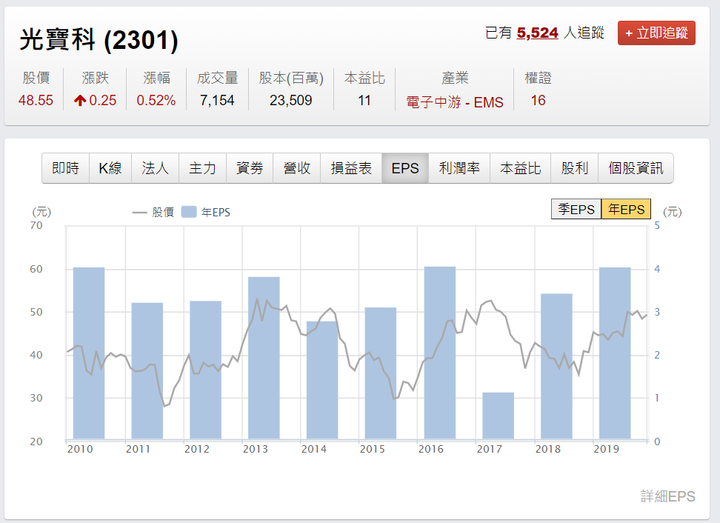The width and height of the screenshot is (720, 523).
Task: Open the 個股資訊 tab
Action: point(636,168)
